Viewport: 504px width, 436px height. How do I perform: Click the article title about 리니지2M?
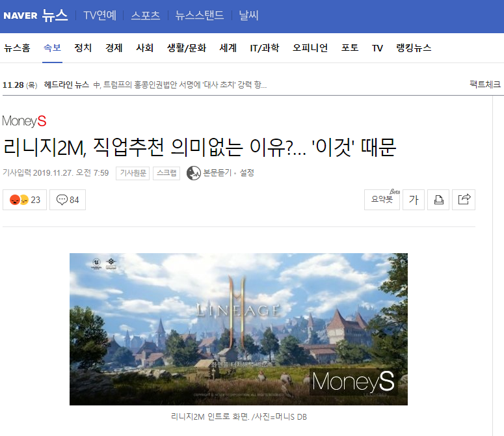[x=199, y=148]
